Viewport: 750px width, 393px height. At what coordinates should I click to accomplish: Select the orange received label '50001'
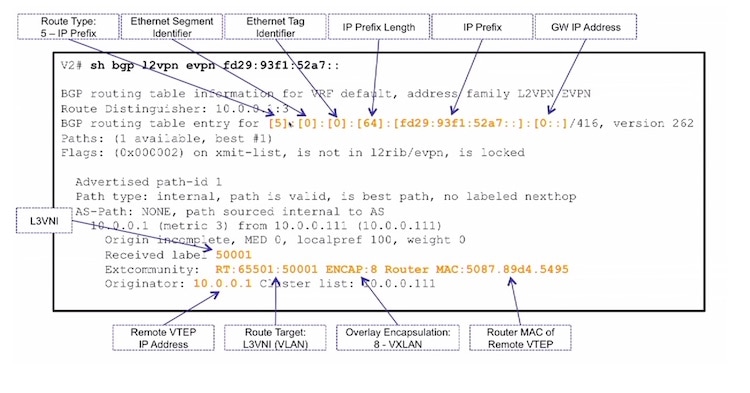(233, 255)
